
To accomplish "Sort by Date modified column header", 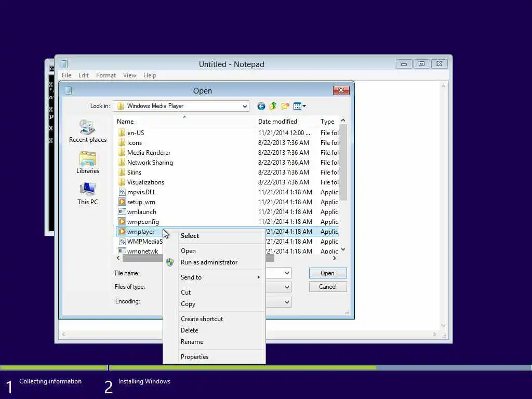I will coord(286,122).
